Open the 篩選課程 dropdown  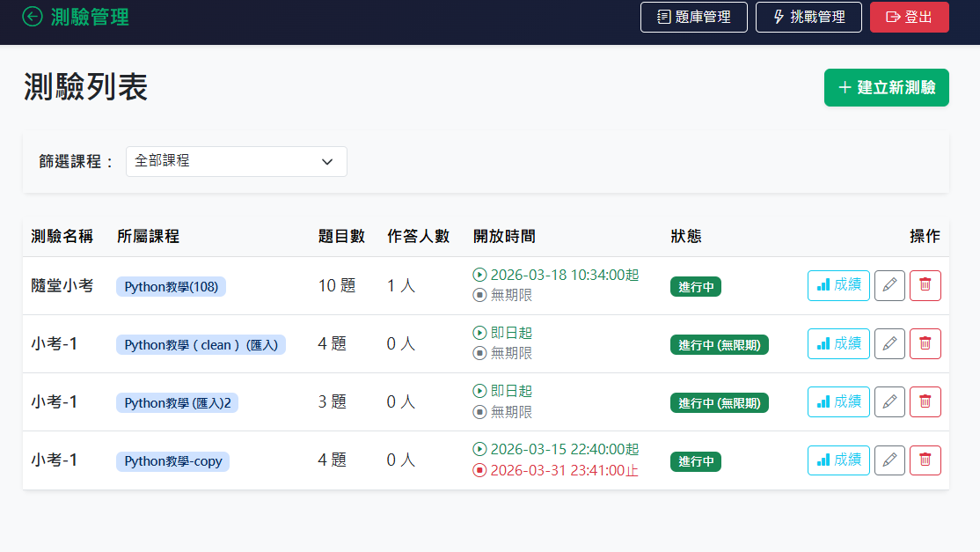(236, 161)
